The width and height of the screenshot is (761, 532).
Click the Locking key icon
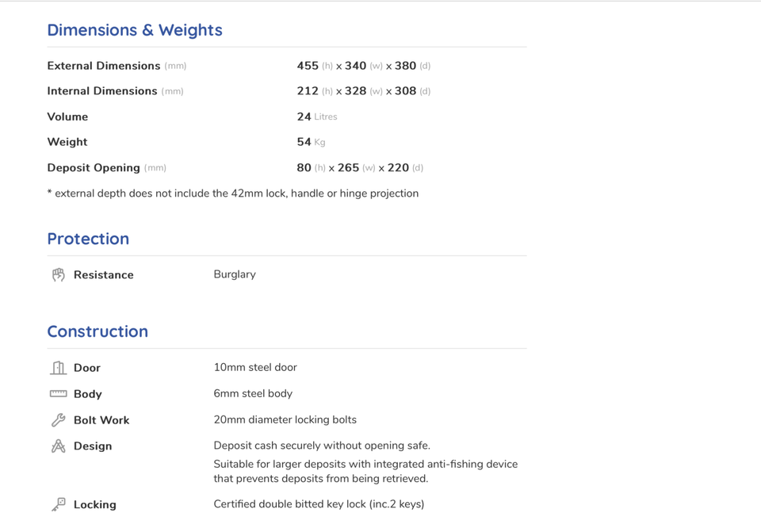[59, 504]
